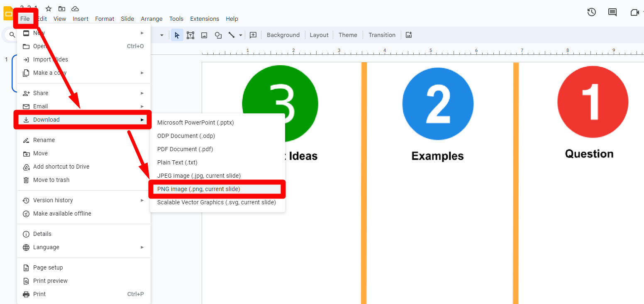Open the Insert menu

tap(80, 19)
